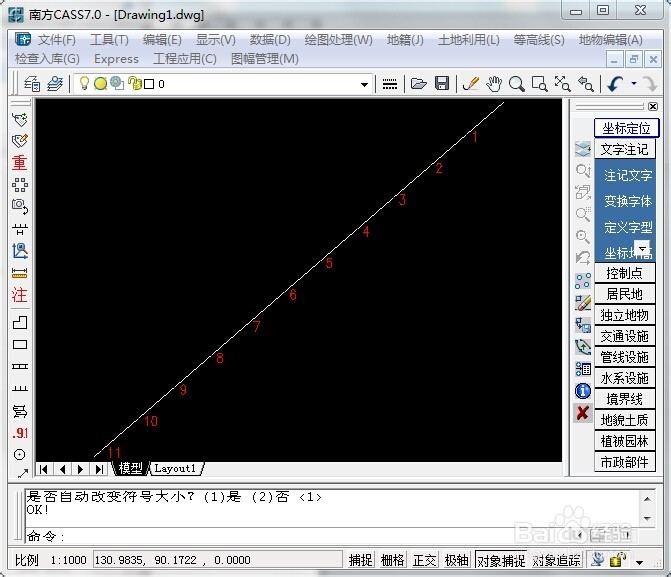Screen dimensions: 671x577
Task: Click the open file folder icon
Action: [x=419, y=83]
